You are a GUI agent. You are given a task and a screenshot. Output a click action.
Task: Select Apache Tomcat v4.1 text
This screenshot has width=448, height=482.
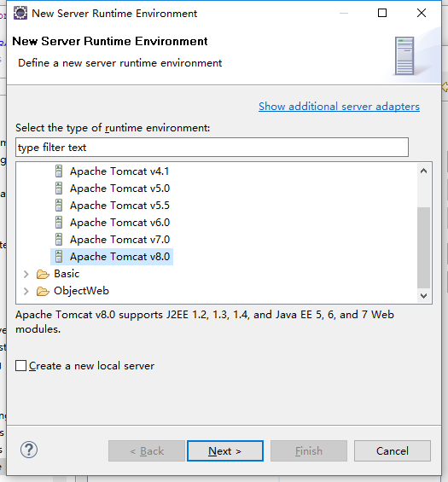pyautogui.click(x=119, y=171)
